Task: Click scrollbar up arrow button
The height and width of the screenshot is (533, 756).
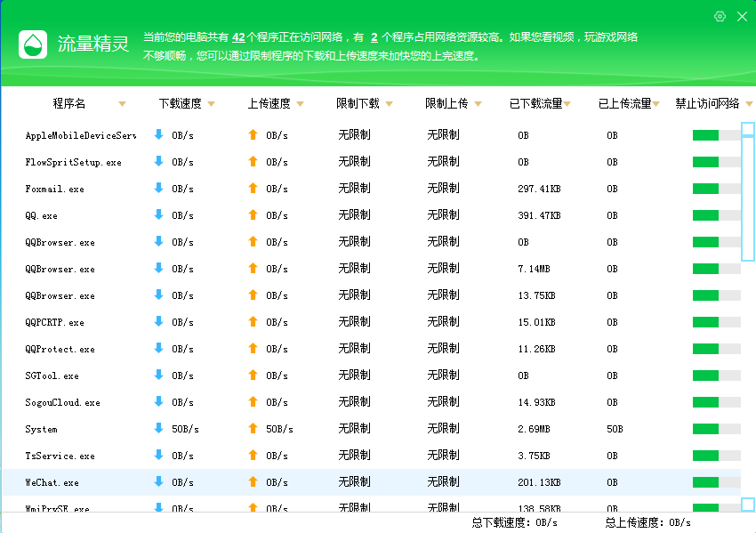Action: (748, 129)
